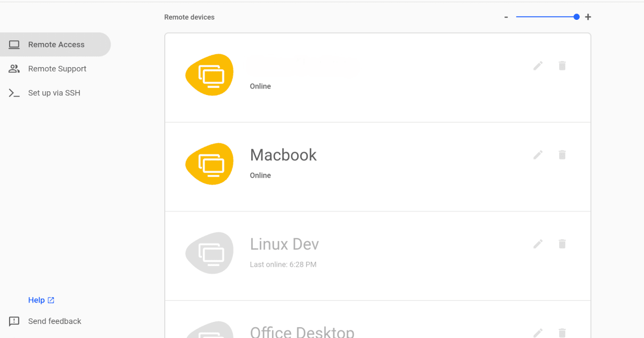This screenshot has width=644, height=338.
Task: Open Remote Support section
Action: pyautogui.click(x=57, y=69)
